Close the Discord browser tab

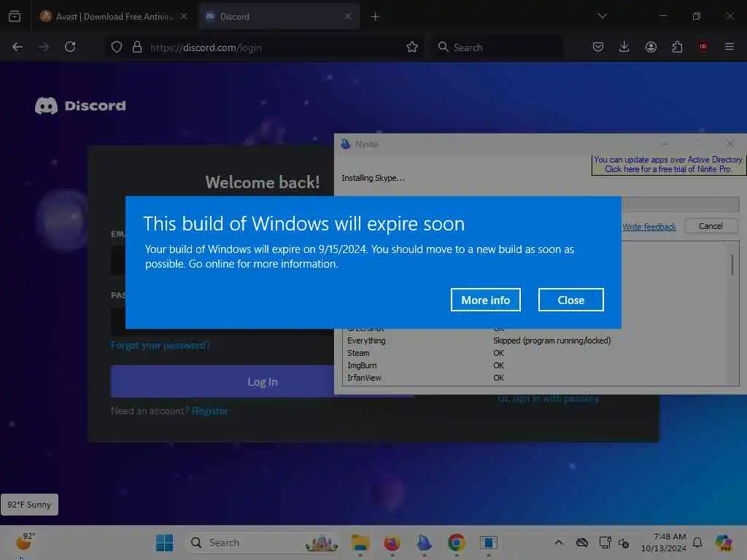coord(348,16)
